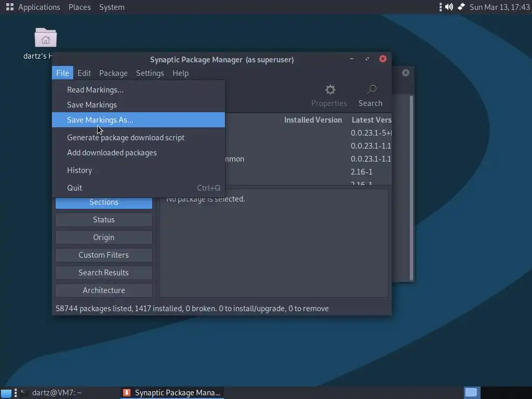Viewport: 532px width, 399px height.
Task: Switch to the Status filter view
Action: tap(104, 220)
